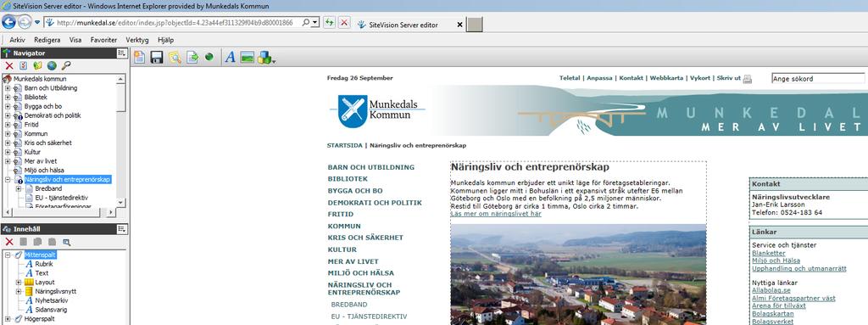Collapse the Mittenspalt content node
The width and height of the screenshot is (868, 325).
tap(8, 255)
